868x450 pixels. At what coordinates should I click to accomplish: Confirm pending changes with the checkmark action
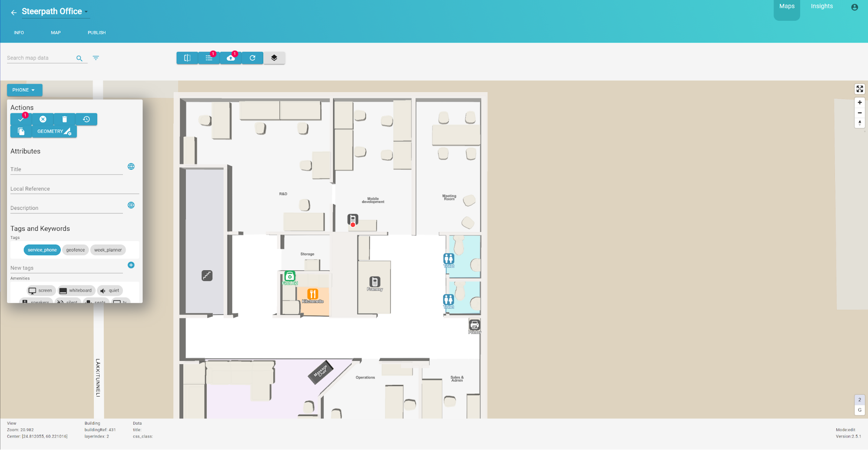[x=21, y=119]
